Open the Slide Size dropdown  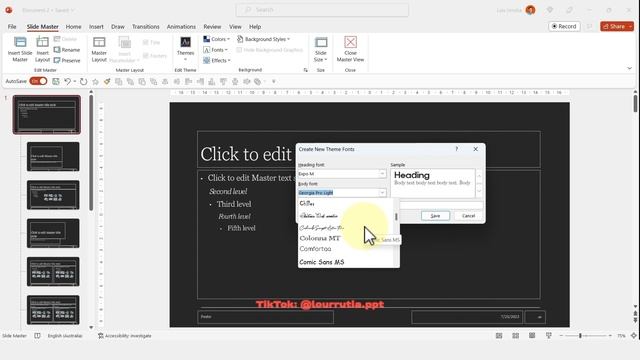pos(321,49)
